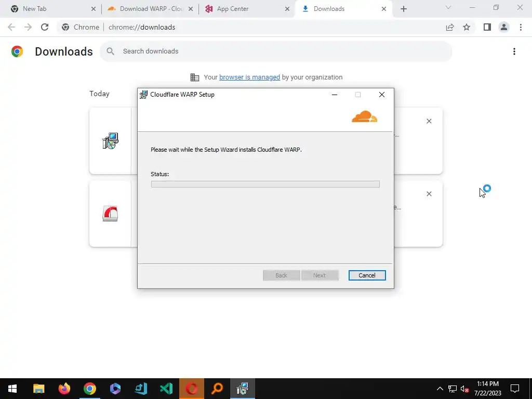Select the Downloads tab
This screenshot has height=399, width=532.
coord(343,9)
